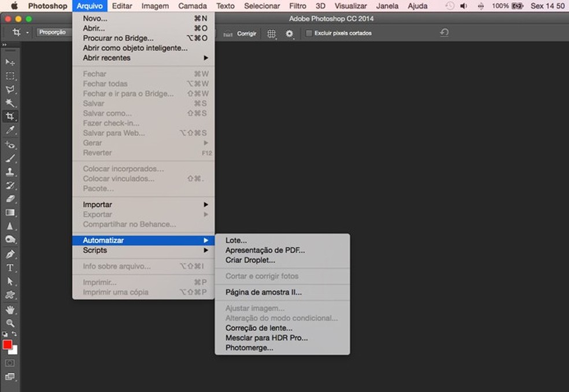This screenshot has width=569, height=392.
Task: Toggle Quick Mask mode icon
Action: click(x=10, y=363)
